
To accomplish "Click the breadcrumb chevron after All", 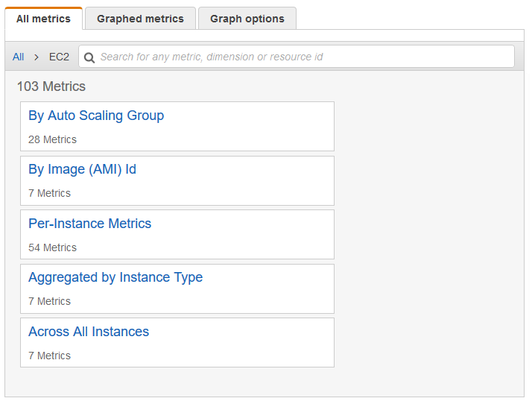I will [x=37, y=57].
